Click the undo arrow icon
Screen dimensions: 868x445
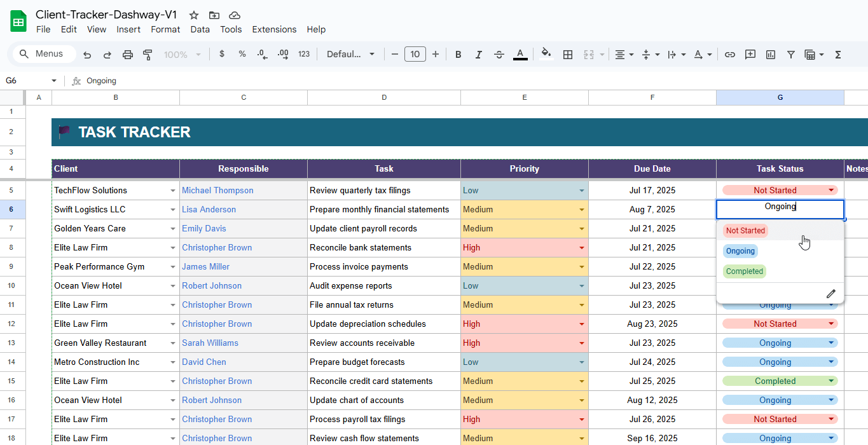[x=87, y=55]
